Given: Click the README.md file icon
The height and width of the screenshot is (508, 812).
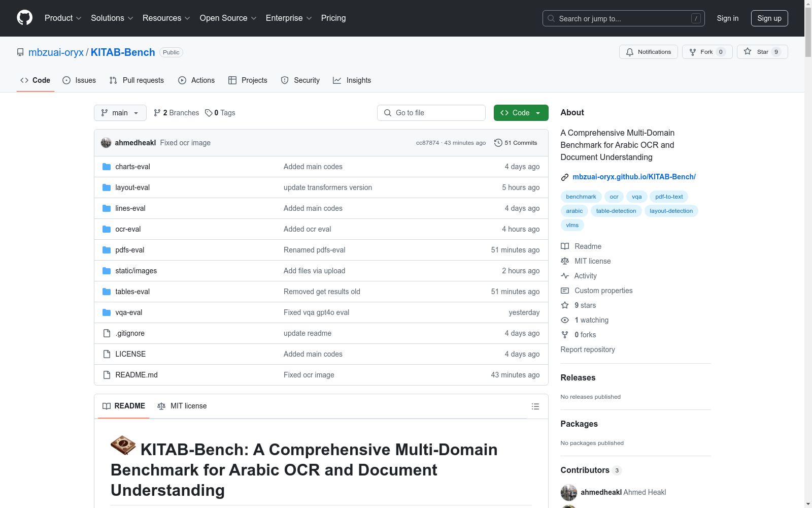Looking at the screenshot, I should [x=107, y=375].
